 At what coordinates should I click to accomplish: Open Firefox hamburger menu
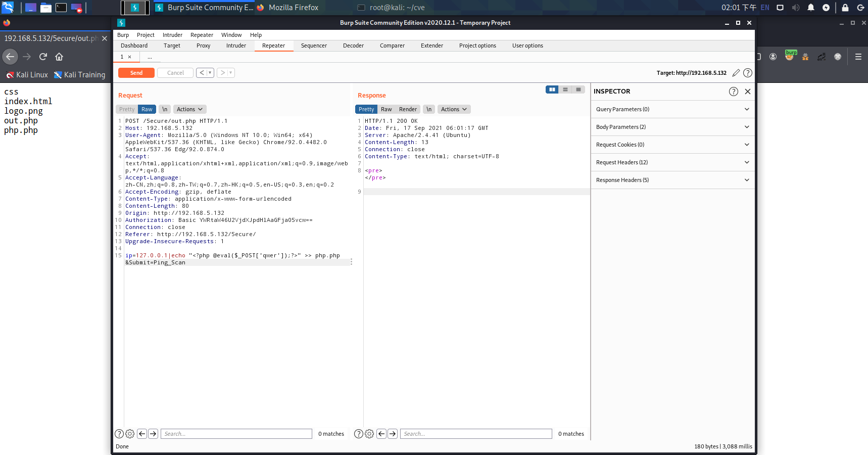858,57
